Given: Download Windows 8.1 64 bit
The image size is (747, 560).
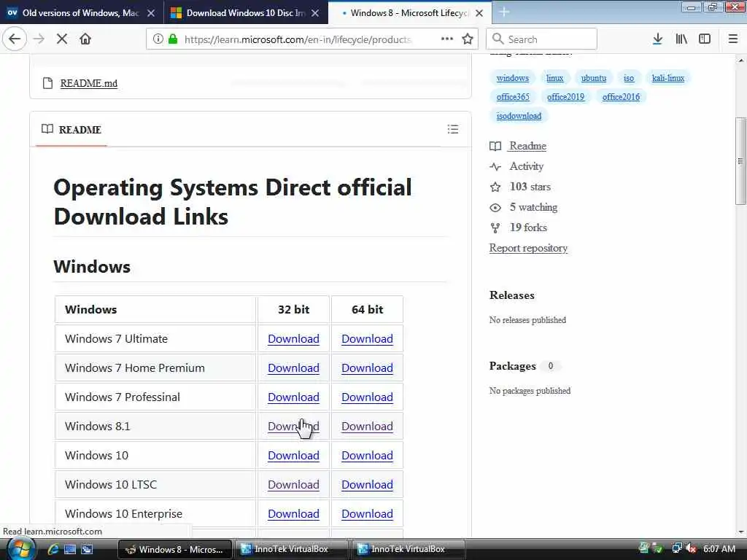Looking at the screenshot, I should click(x=368, y=426).
